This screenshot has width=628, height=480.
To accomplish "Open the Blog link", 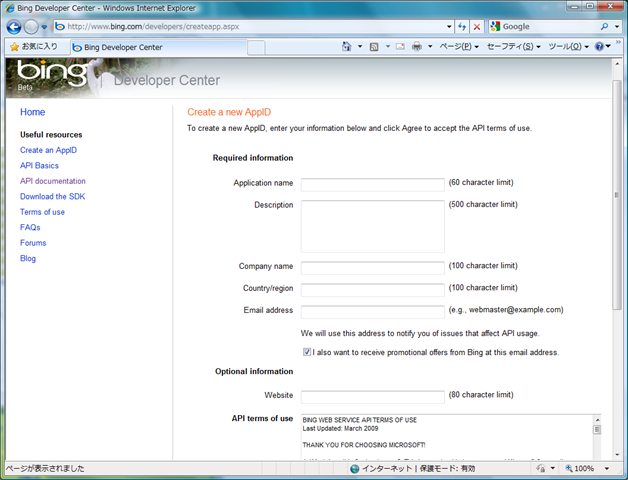I will tap(28, 258).
